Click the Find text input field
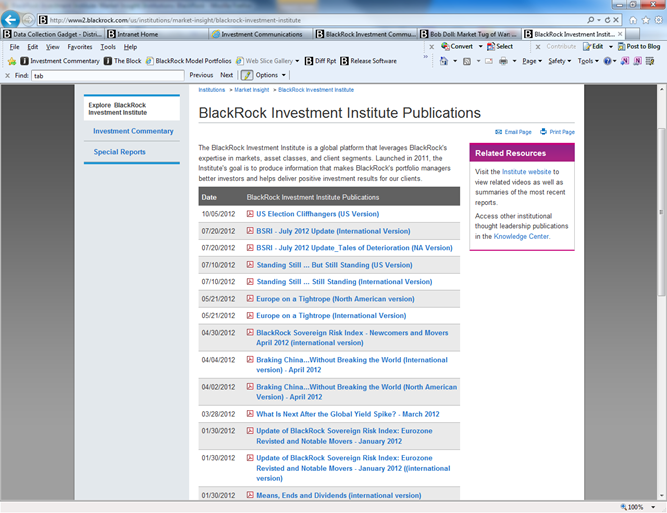The width and height of the screenshot is (667, 513). point(108,76)
